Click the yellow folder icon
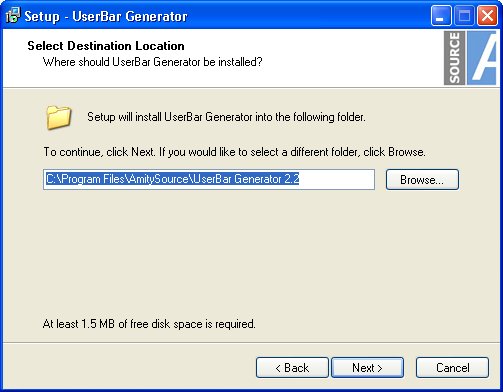 tap(59, 117)
